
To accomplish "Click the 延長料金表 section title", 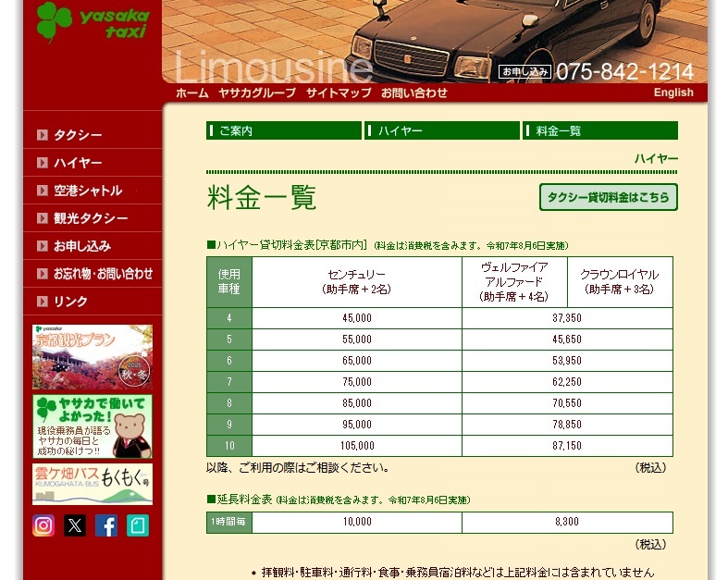I will 240,500.
